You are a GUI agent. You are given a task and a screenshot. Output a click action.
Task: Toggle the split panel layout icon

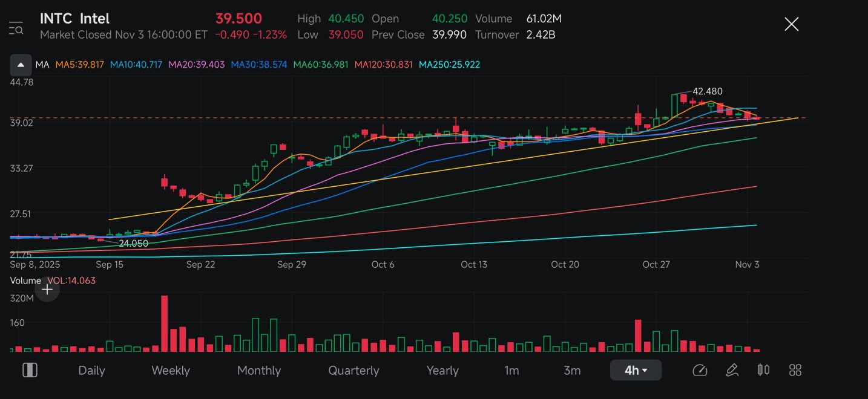point(30,370)
